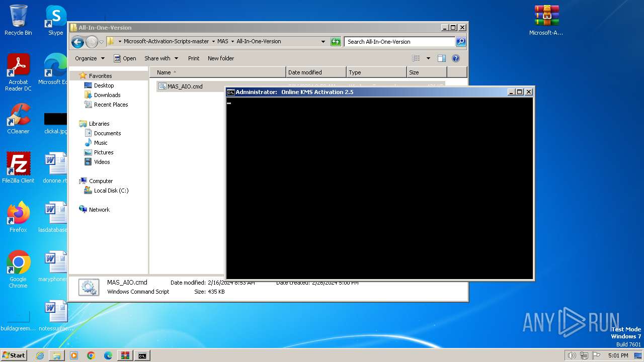Screen dimensions: 644x362
Task: Open the Videos library in navigation pane
Action: point(102,162)
